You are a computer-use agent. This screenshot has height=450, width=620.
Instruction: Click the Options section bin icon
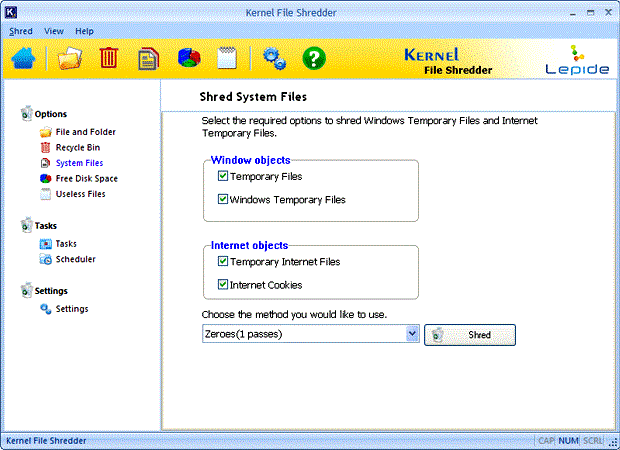[26, 113]
